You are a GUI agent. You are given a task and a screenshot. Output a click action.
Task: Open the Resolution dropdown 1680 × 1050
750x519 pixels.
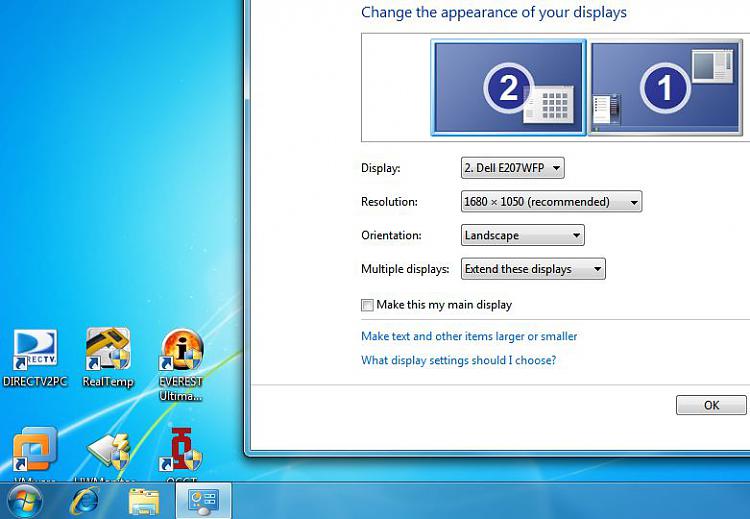point(551,202)
